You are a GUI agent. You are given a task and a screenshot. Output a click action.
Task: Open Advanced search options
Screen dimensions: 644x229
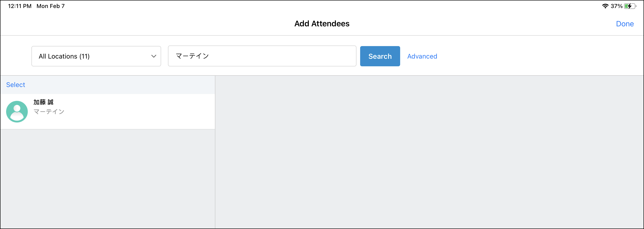click(x=422, y=56)
